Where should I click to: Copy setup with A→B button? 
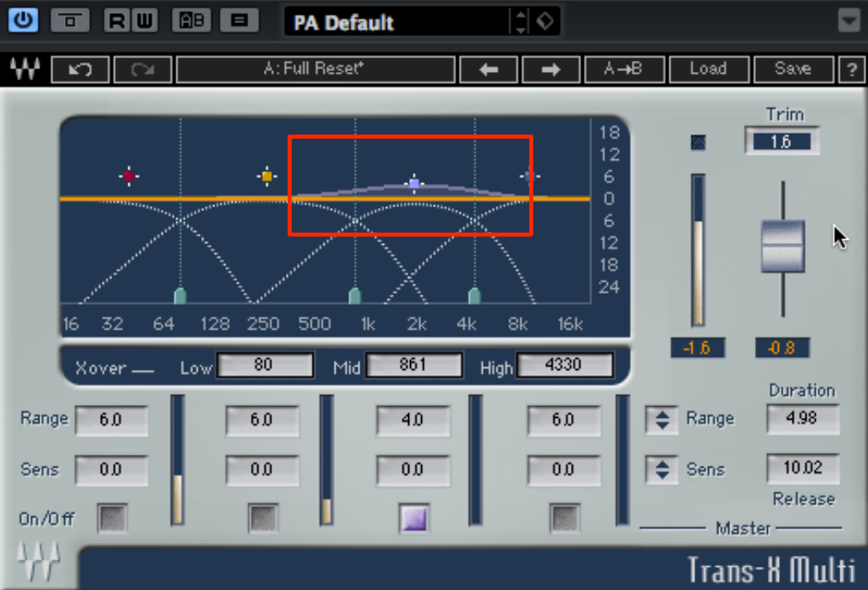624,69
